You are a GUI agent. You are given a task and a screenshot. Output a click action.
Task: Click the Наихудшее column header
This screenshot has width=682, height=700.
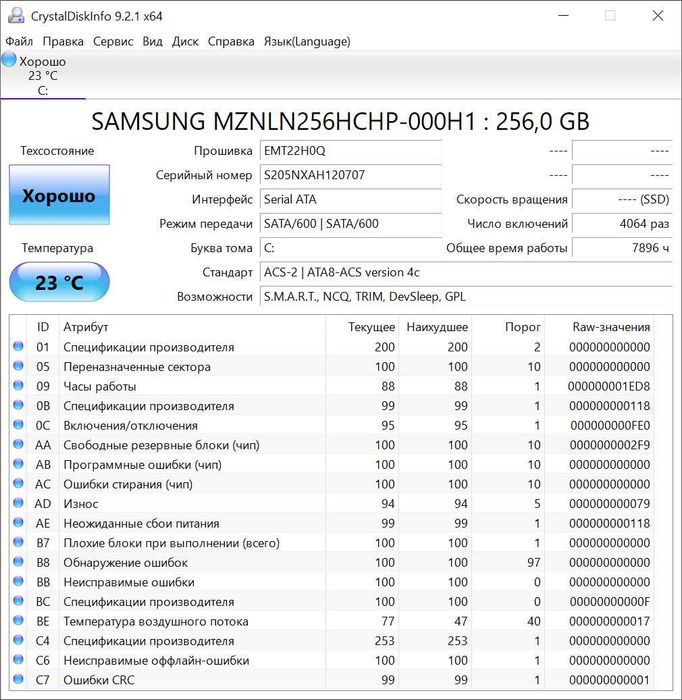(x=437, y=327)
